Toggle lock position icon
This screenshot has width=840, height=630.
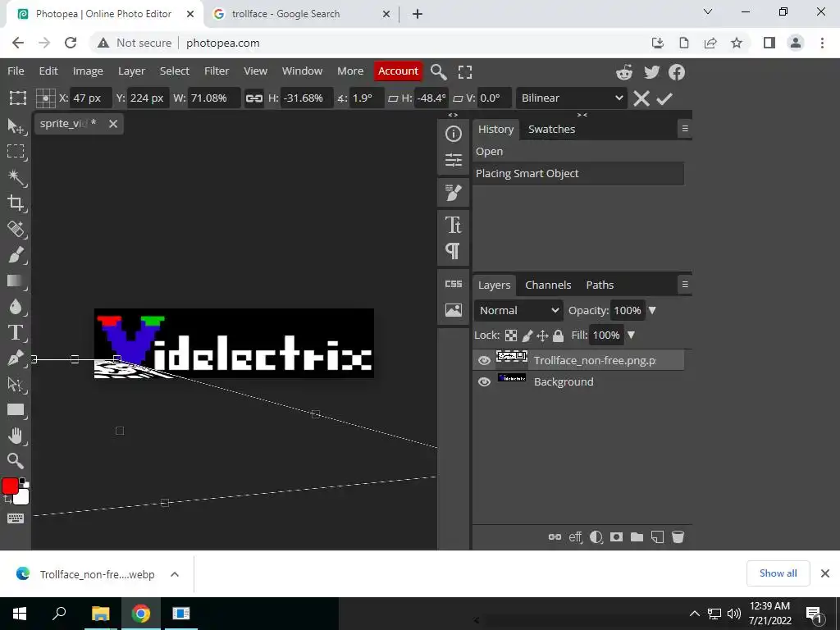[542, 336]
